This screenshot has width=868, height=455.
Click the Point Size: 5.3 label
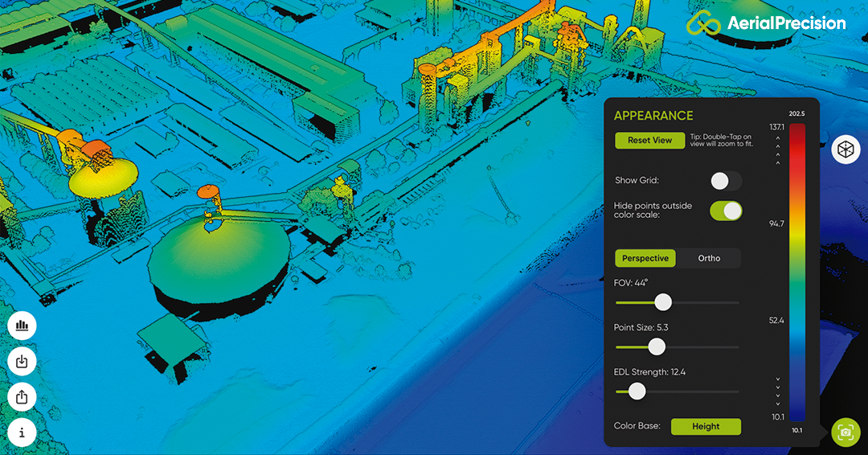pyautogui.click(x=641, y=328)
